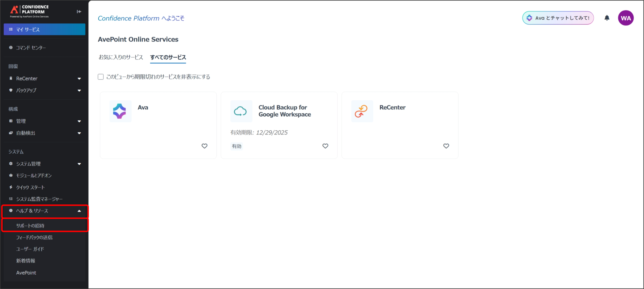The width and height of the screenshot is (644, 289).
Task: Open the notifications bell
Action: (607, 18)
